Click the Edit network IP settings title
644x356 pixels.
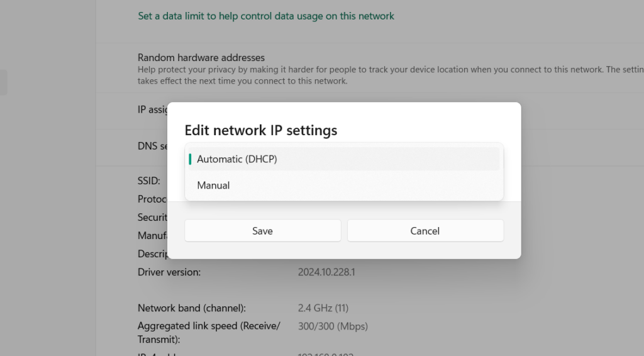coord(260,130)
